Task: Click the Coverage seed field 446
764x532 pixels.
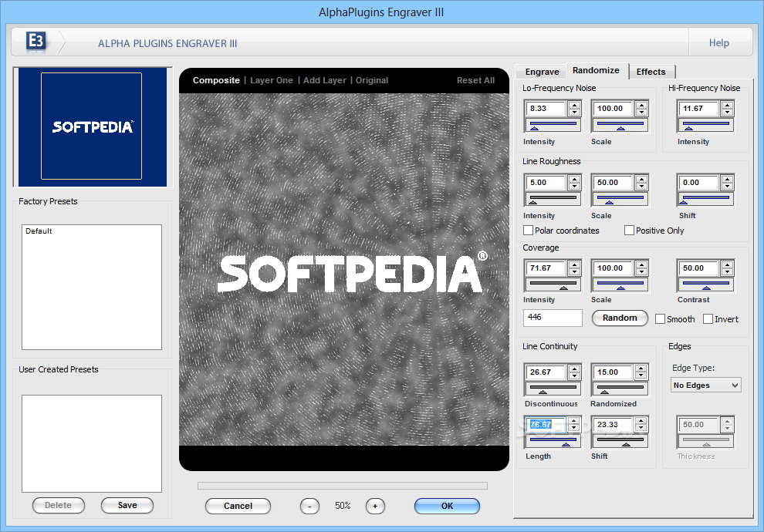Action: [x=553, y=318]
